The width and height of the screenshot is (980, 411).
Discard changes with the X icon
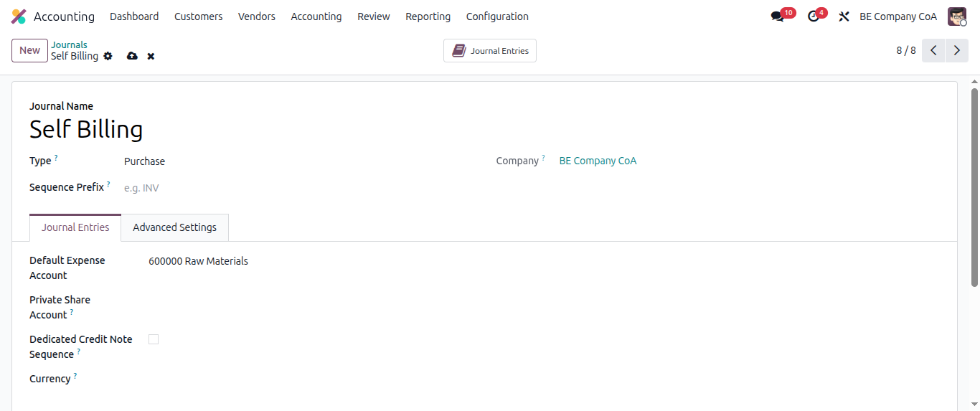[x=151, y=56]
